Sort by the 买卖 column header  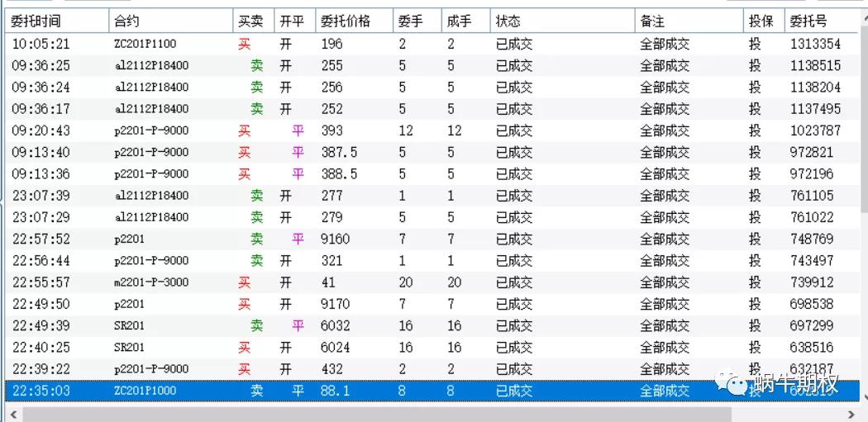(250, 21)
